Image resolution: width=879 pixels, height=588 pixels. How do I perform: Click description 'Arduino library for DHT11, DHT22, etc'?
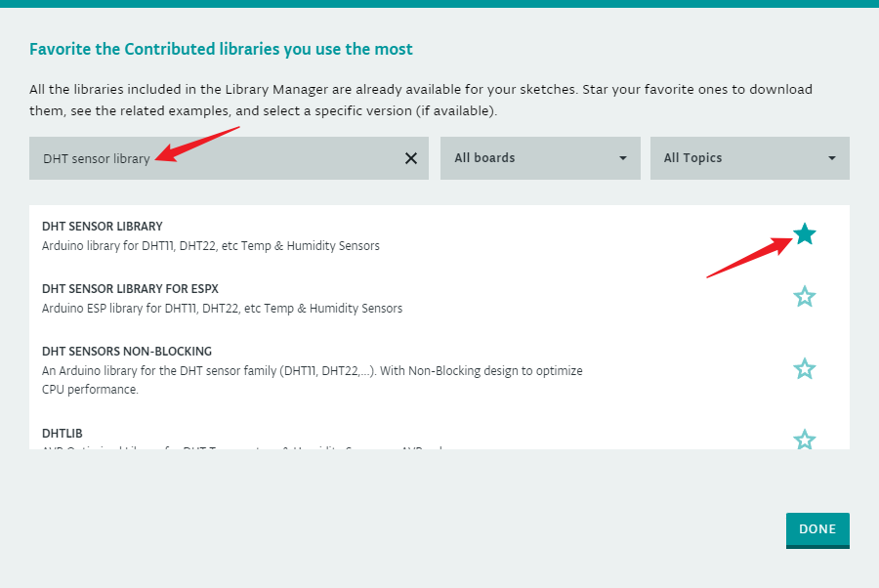coord(211,246)
